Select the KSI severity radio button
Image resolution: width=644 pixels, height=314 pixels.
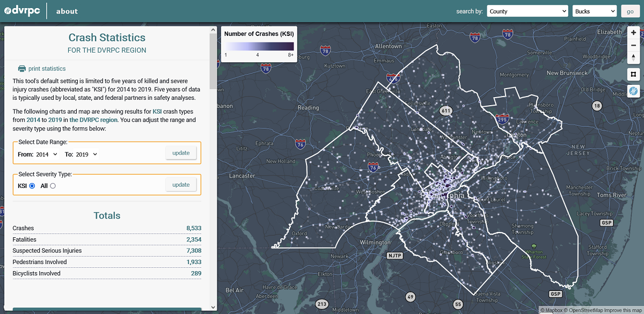click(32, 186)
